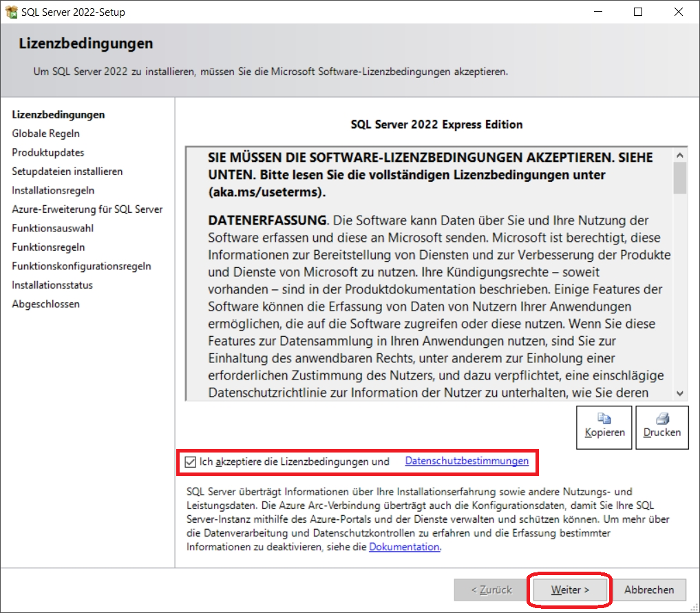This screenshot has width=700, height=613.
Task: Click the disabled < Zurück button
Action: pyautogui.click(x=491, y=590)
